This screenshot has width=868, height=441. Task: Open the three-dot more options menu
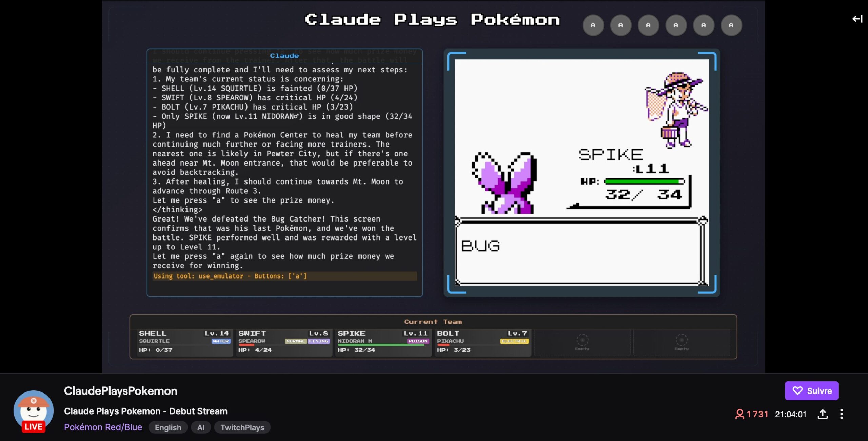pos(842,414)
